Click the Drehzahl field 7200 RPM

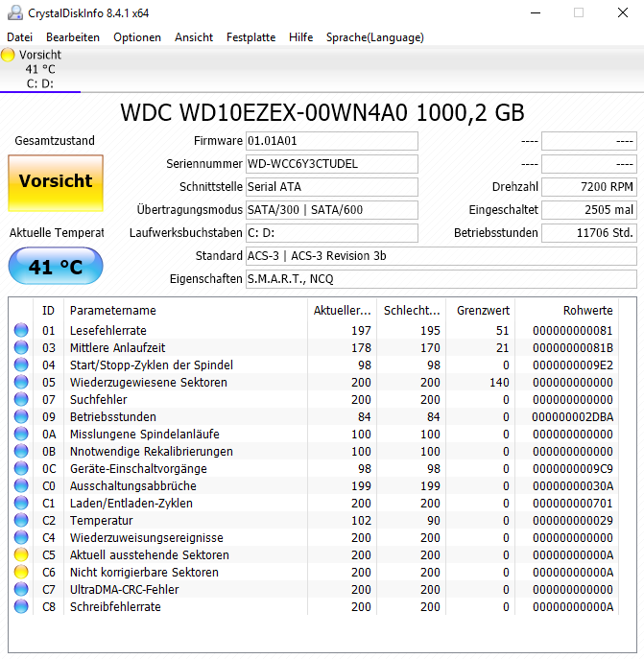589,187
